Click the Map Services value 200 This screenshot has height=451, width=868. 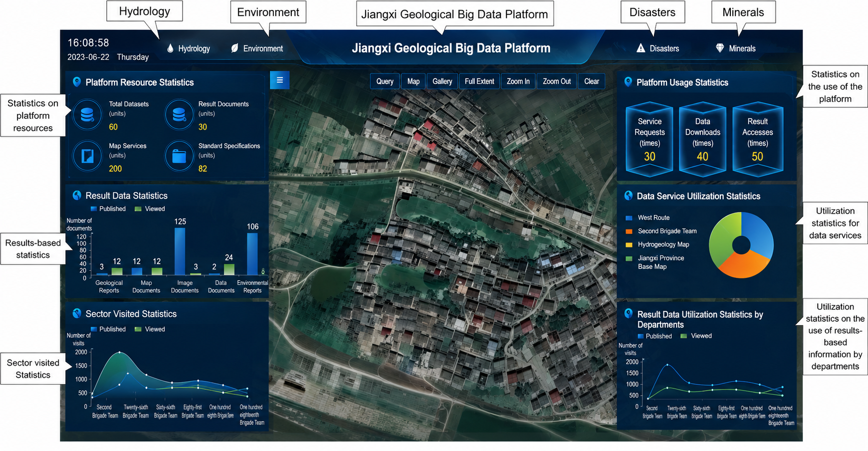pos(115,169)
